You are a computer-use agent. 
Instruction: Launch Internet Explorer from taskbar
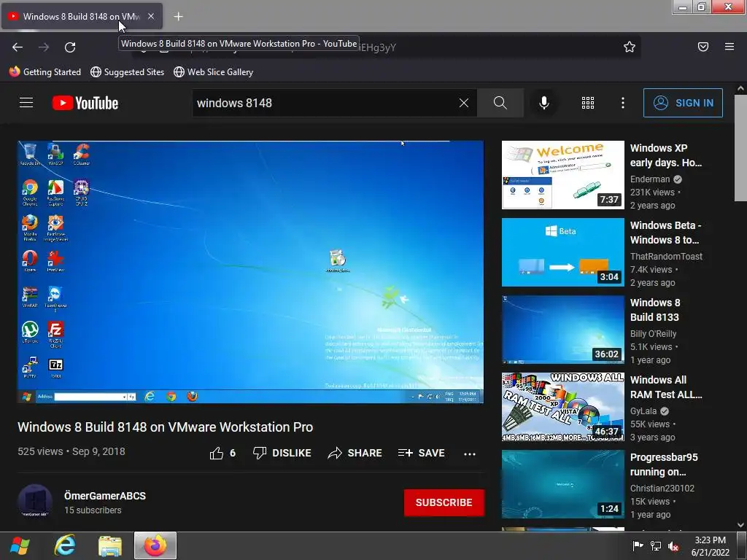65,545
